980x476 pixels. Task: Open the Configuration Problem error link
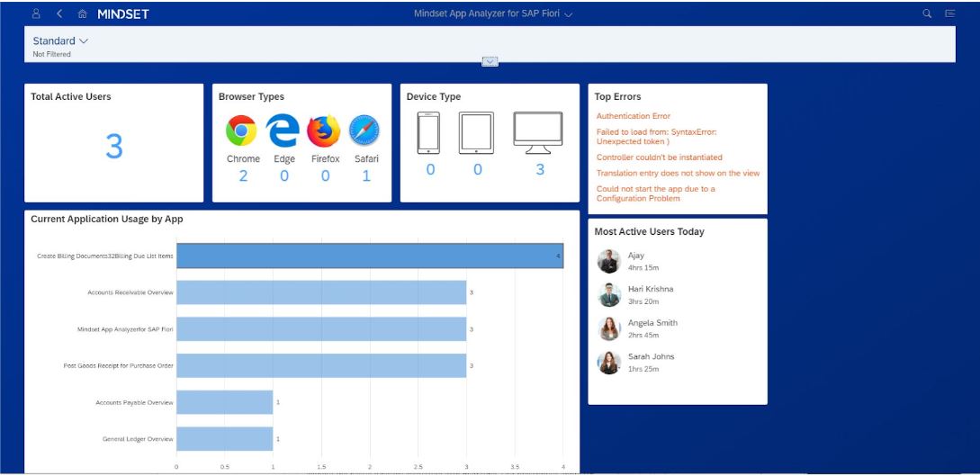pos(656,193)
